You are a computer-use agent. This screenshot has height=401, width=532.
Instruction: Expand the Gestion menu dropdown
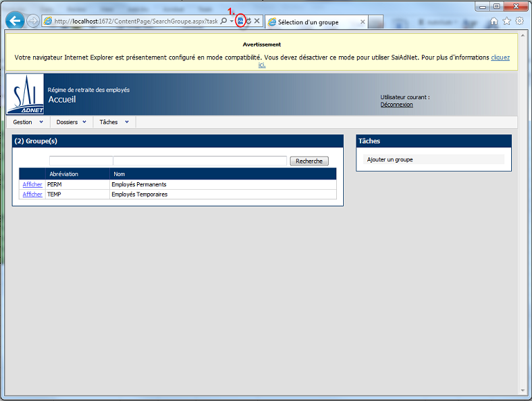click(x=28, y=123)
